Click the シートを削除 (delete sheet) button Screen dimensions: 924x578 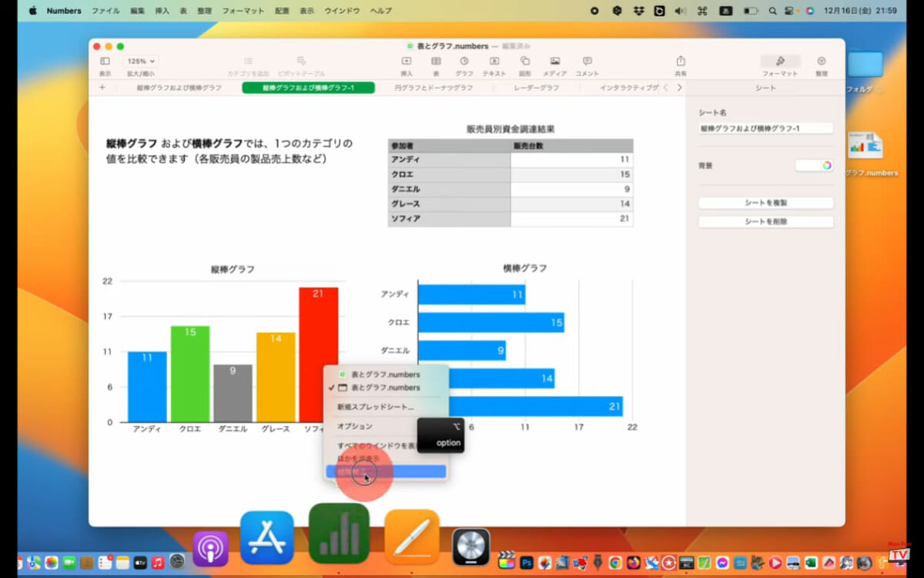pos(765,221)
